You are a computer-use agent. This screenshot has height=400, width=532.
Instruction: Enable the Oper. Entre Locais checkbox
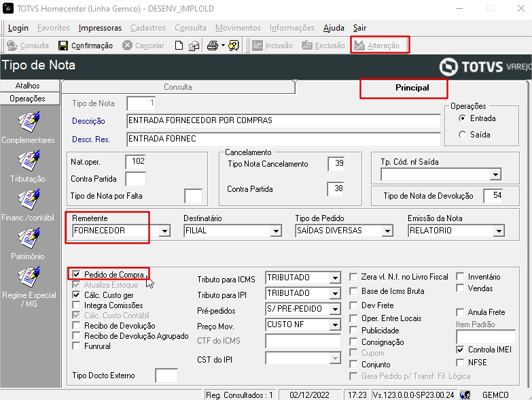[x=353, y=318]
